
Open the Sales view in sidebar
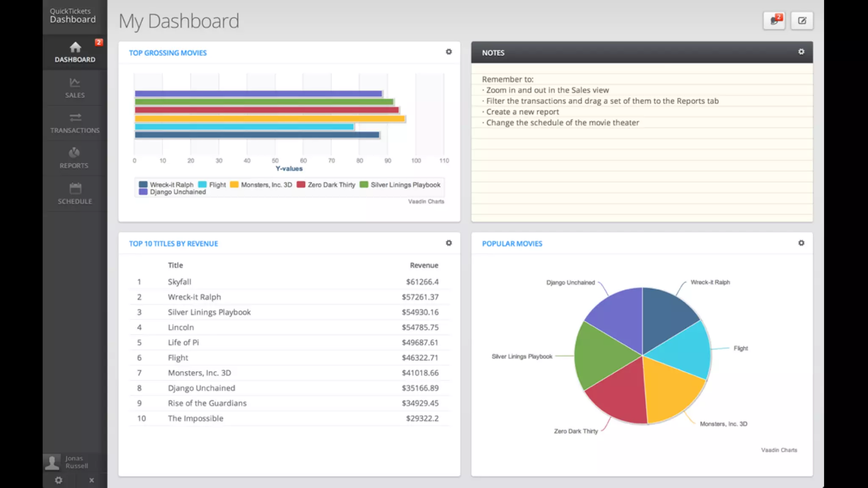[75, 88]
